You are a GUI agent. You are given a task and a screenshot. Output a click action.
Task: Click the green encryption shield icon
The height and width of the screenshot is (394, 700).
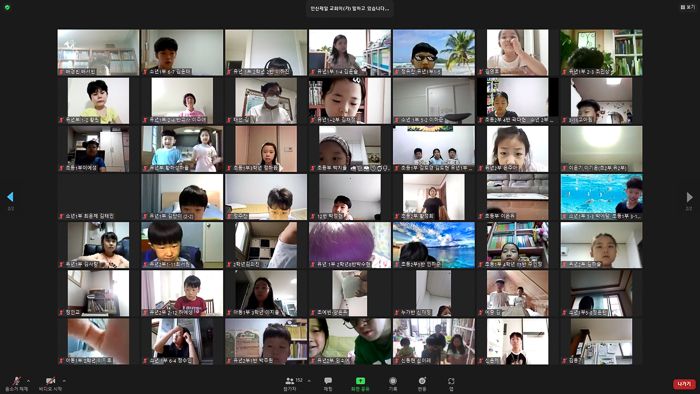point(7,7)
